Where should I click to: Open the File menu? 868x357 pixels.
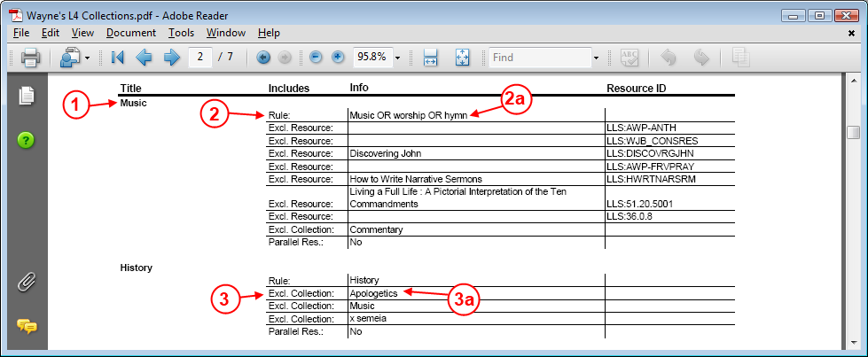click(x=21, y=33)
